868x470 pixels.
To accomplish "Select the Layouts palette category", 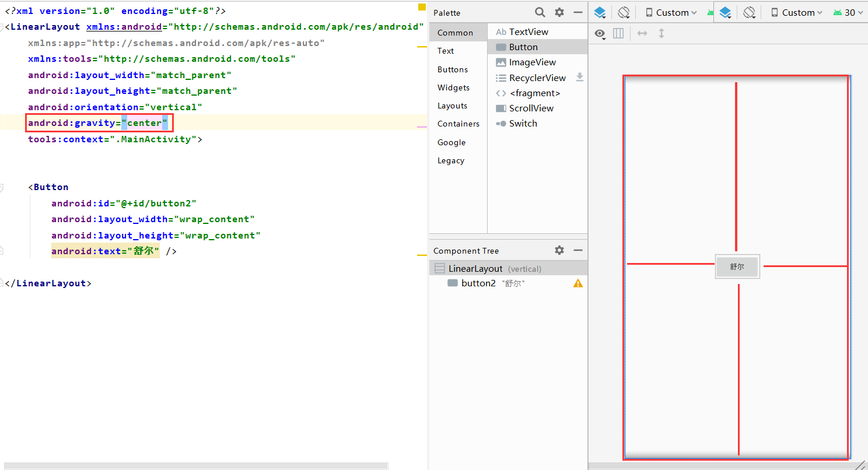I will (458, 106).
